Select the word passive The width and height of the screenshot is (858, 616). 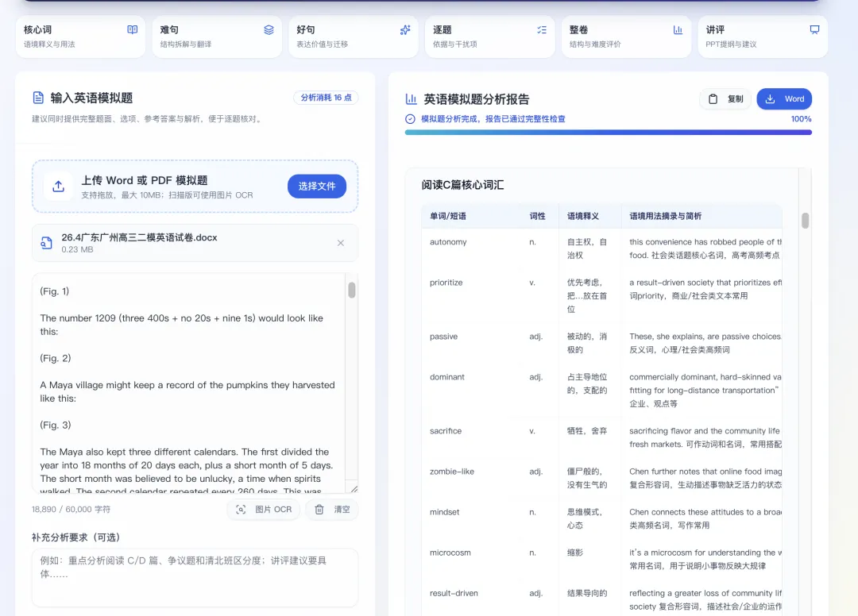(443, 336)
